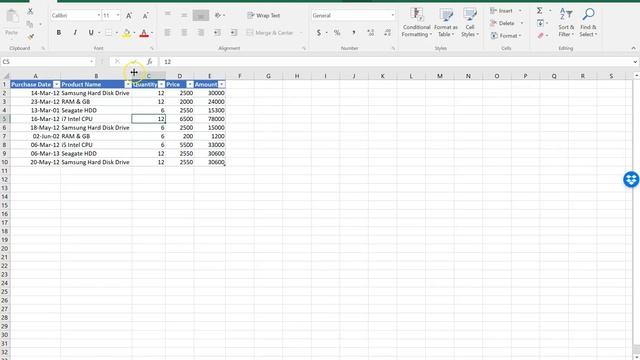640x360 pixels.
Task: Center cell text horizontally
Action: [x=184, y=33]
